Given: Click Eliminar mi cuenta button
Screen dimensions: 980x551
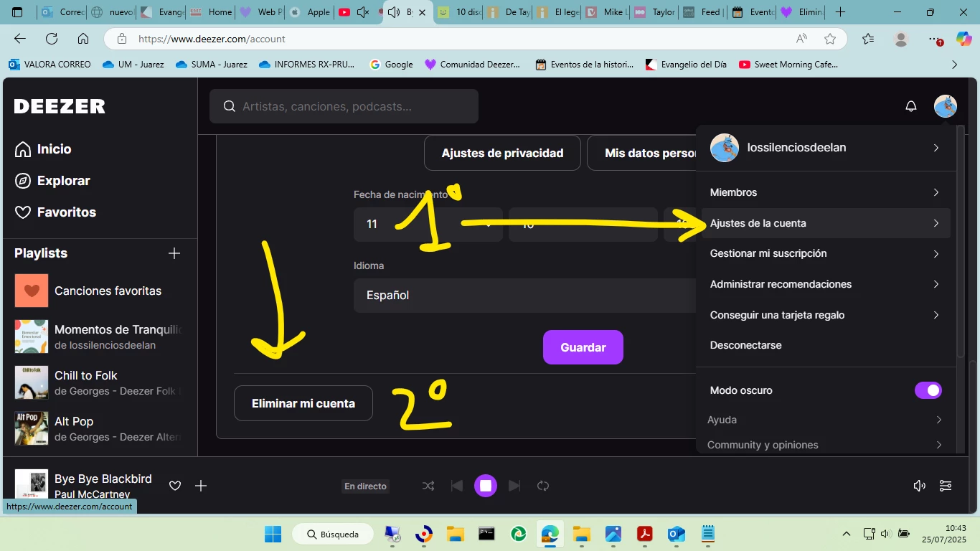Looking at the screenshot, I should click(303, 403).
